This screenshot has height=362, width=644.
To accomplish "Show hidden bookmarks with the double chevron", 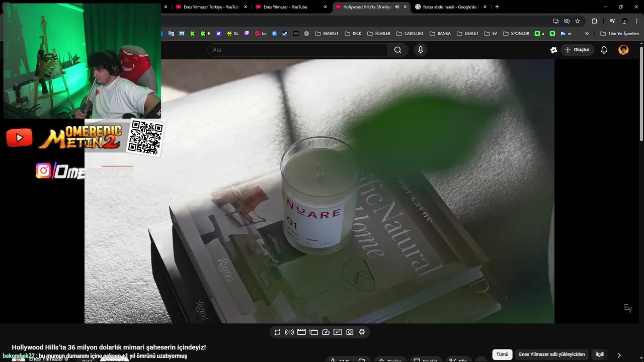I will 587,34.
